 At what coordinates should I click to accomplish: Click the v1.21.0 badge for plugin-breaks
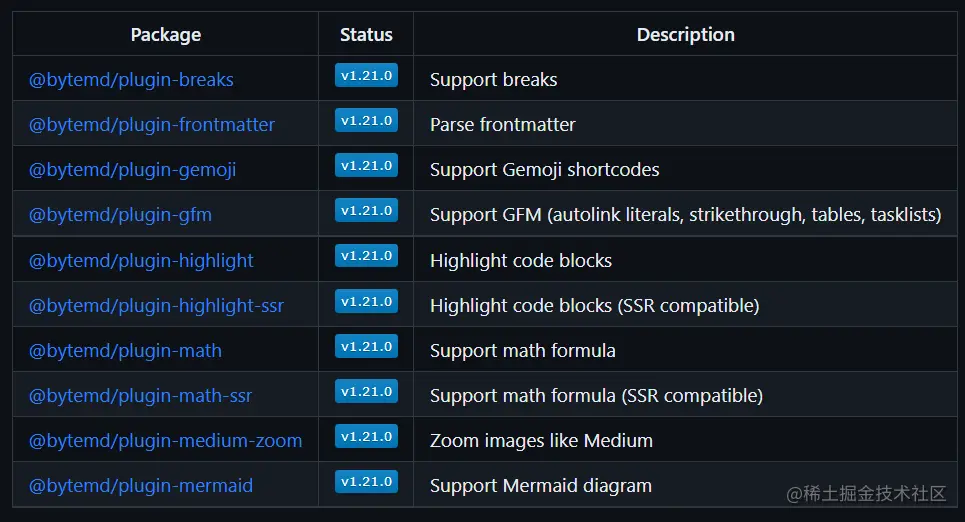[366, 75]
